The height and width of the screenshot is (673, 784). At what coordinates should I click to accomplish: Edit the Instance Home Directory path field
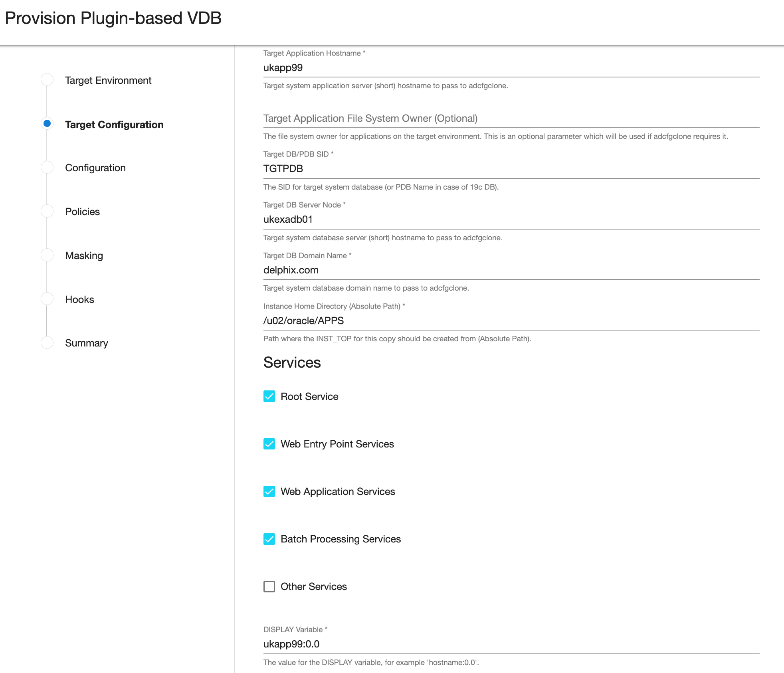(x=511, y=321)
